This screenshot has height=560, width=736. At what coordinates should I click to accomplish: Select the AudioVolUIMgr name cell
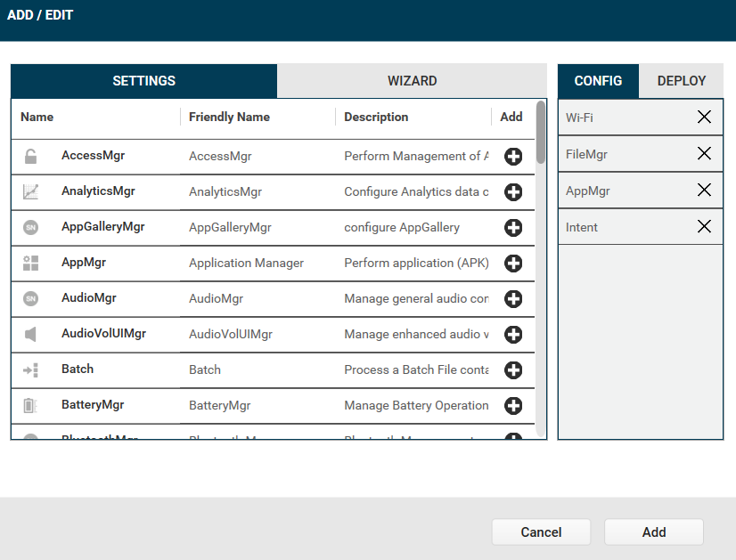click(x=103, y=334)
